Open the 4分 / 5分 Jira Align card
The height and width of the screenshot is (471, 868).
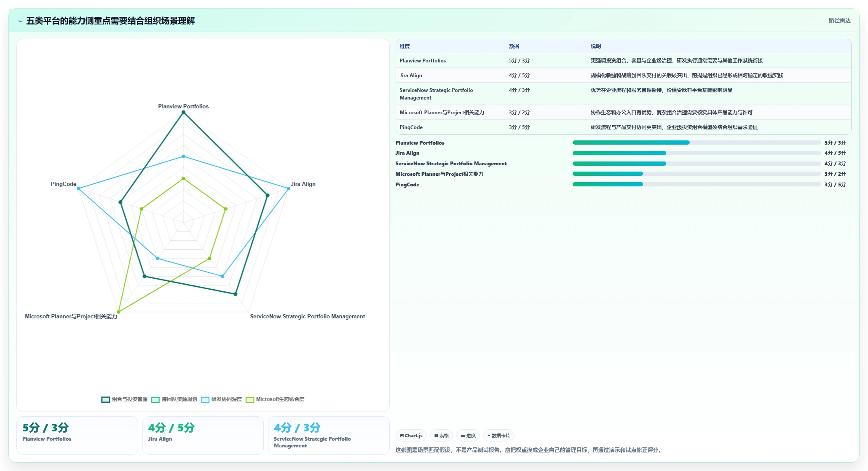click(203, 435)
